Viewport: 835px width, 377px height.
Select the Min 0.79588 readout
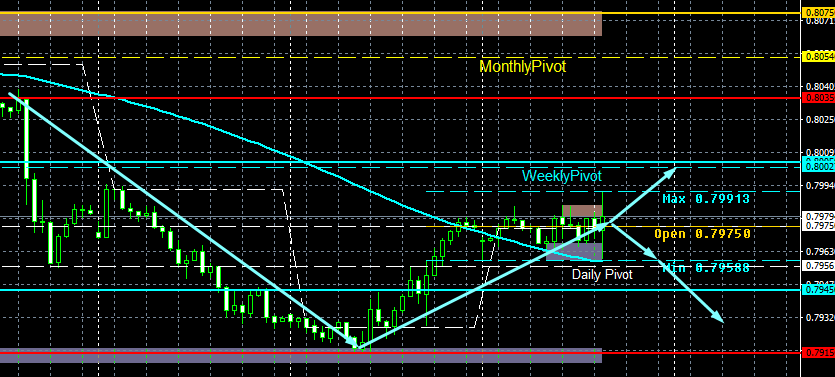click(706, 267)
